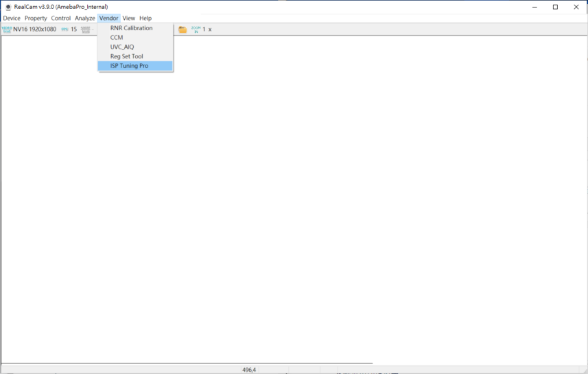Choose RNR Calibration from Vendor menu
This screenshot has width=588, height=374.
tap(131, 28)
